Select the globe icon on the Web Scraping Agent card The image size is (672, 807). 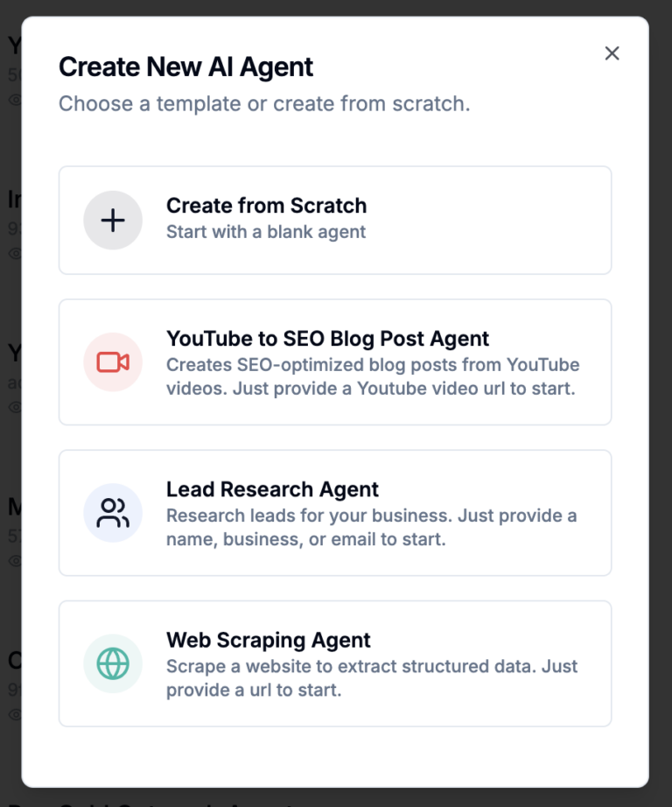coord(112,663)
